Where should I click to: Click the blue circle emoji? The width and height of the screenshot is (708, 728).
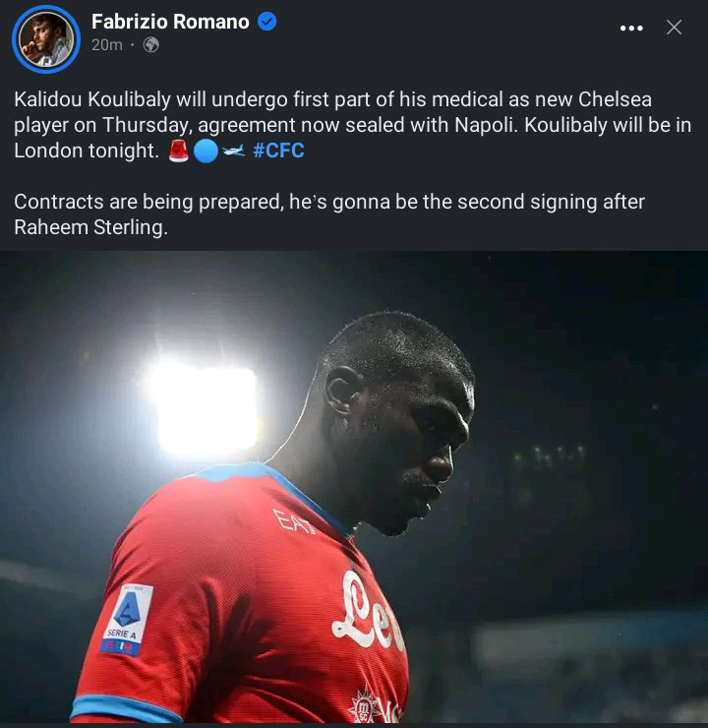click(206, 152)
